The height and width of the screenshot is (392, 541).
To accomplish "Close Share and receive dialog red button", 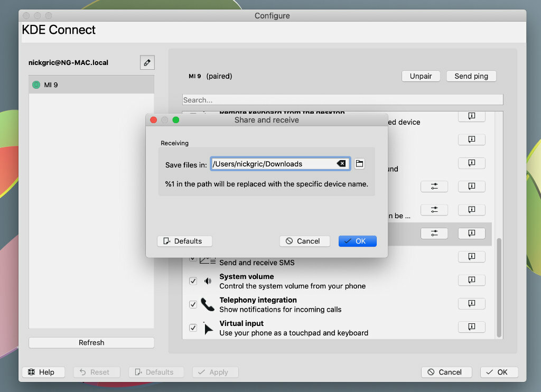I will click(154, 120).
